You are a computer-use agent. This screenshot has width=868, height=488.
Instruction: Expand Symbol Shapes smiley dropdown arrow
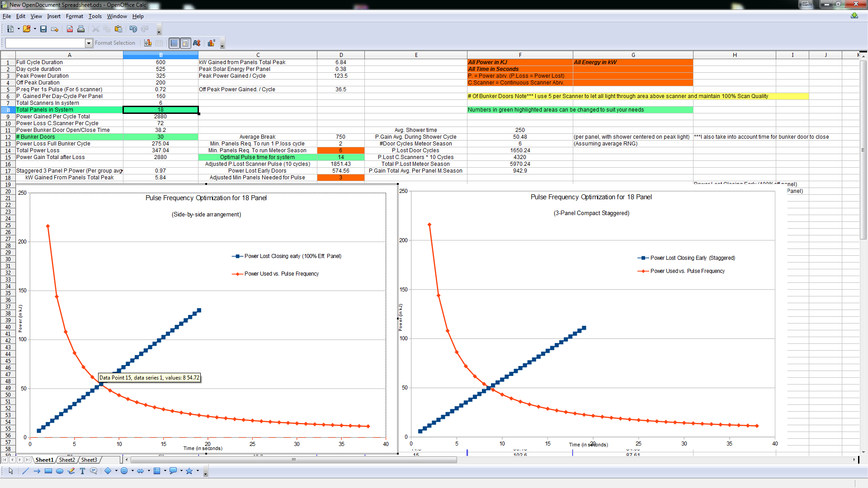(132, 471)
